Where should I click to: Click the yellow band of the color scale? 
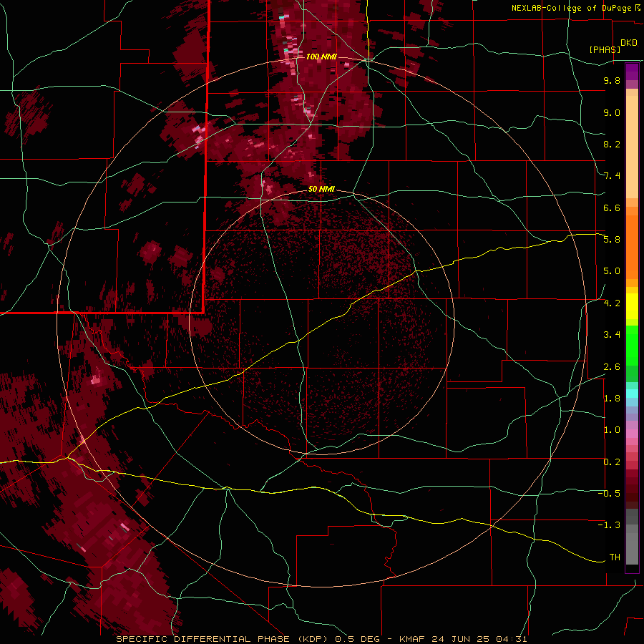tap(632, 306)
